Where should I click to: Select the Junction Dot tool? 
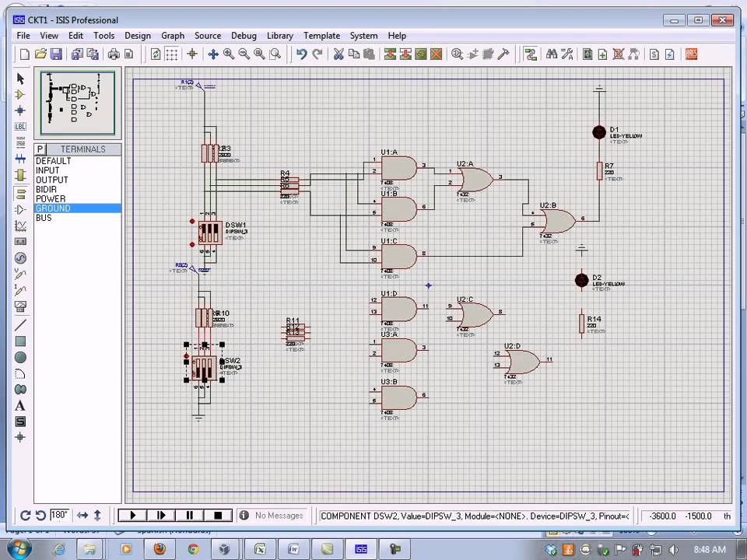[20, 110]
